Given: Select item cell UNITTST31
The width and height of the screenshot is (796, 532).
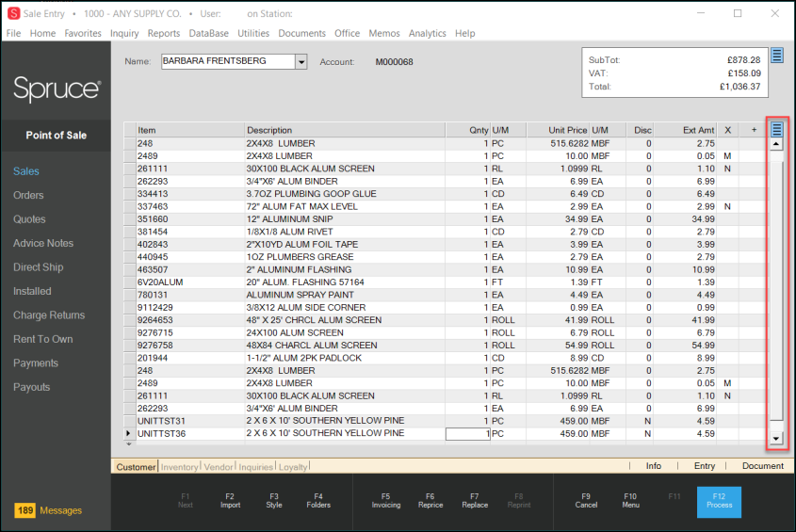Looking at the screenshot, I should point(190,421).
